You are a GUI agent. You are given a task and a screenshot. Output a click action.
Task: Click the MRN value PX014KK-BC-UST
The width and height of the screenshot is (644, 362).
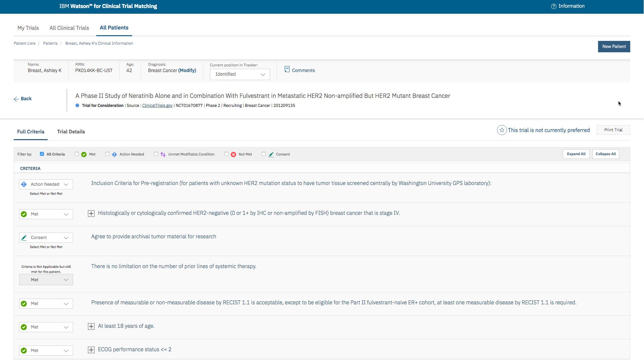[94, 70]
